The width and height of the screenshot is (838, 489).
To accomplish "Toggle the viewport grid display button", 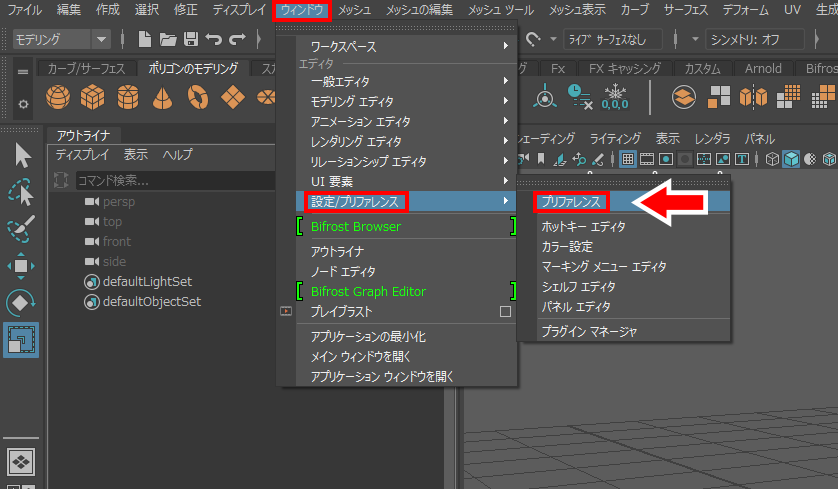I will point(628,159).
